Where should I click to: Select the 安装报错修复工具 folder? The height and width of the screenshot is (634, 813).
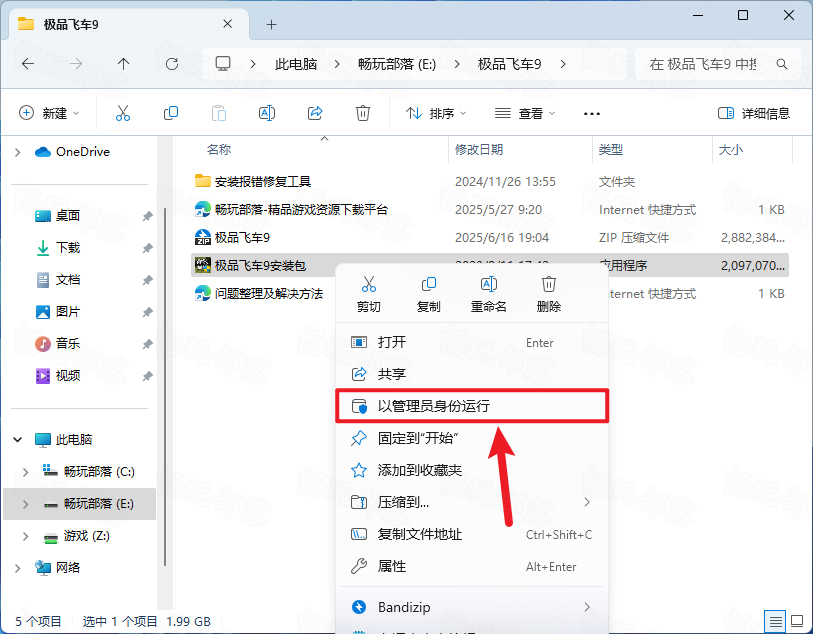(262, 181)
